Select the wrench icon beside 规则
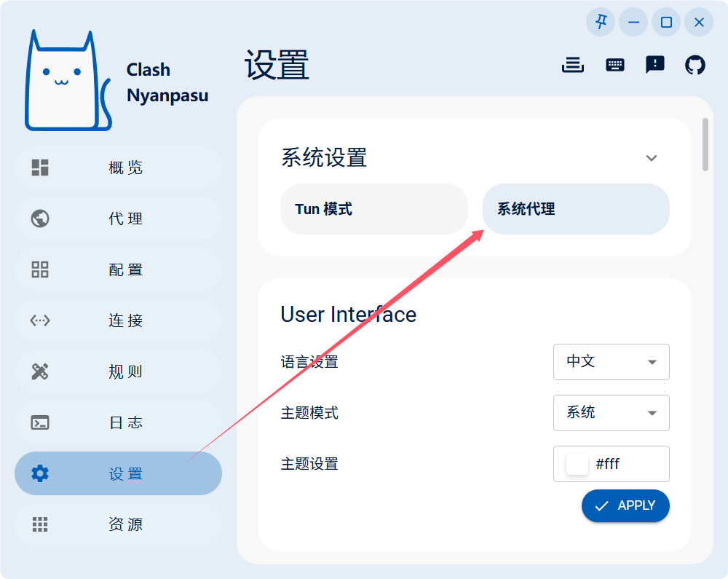The height and width of the screenshot is (579, 728). click(39, 371)
